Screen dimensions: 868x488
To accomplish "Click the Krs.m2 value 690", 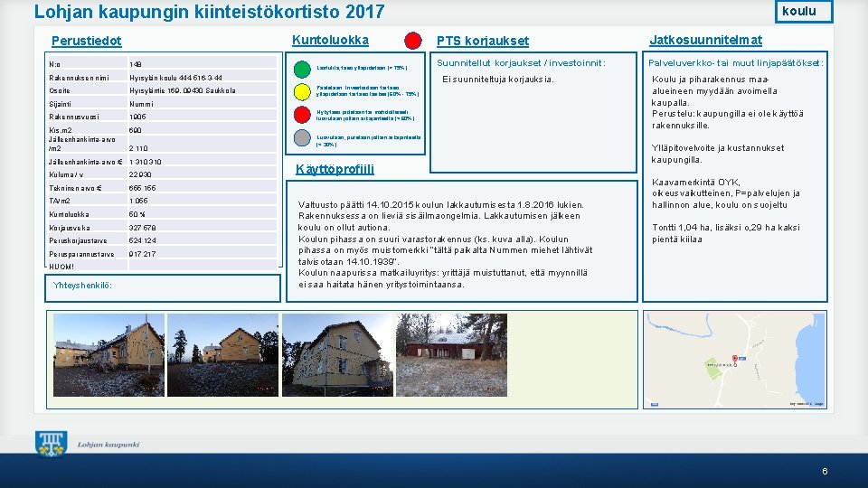I will (x=135, y=130).
